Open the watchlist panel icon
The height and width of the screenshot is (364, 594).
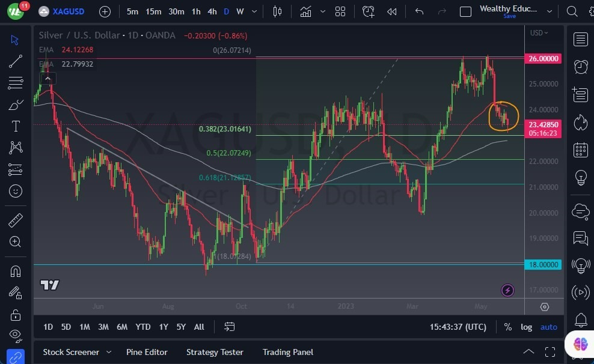click(580, 40)
